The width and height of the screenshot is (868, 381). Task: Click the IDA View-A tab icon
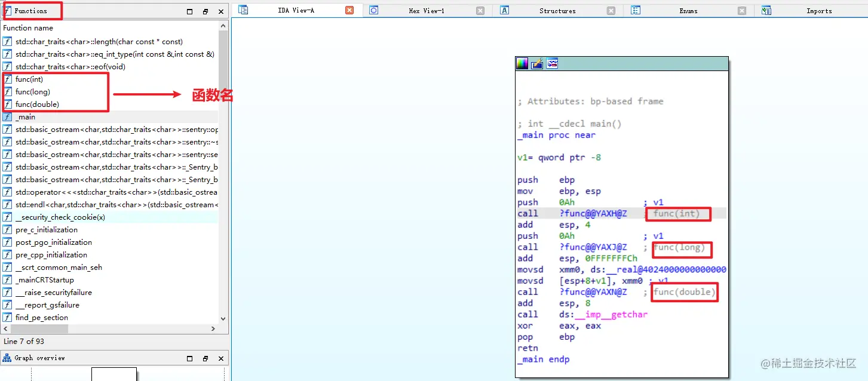point(243,10)
